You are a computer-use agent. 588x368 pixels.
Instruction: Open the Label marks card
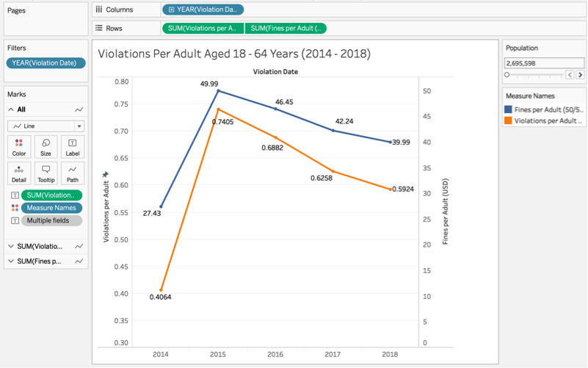[x=72, y=147]
